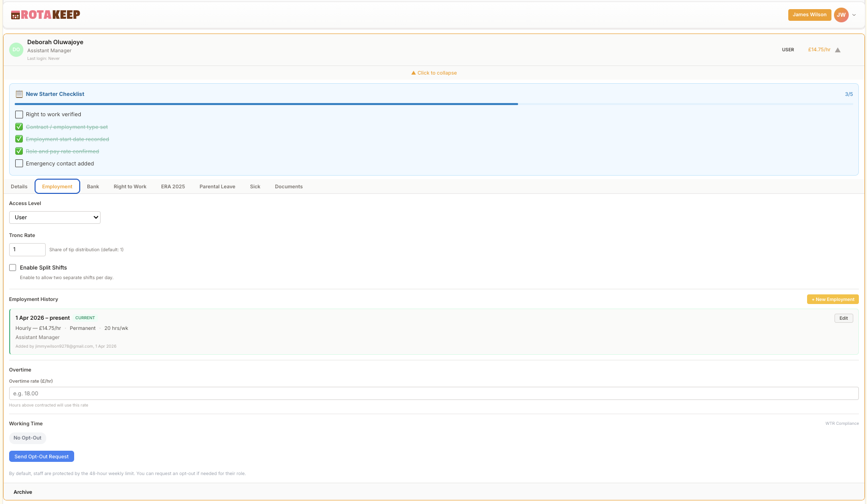Uncheck 'Role and pay rate confirmed'
Viewport: 867px width, 504px height.
pos(19,151)
